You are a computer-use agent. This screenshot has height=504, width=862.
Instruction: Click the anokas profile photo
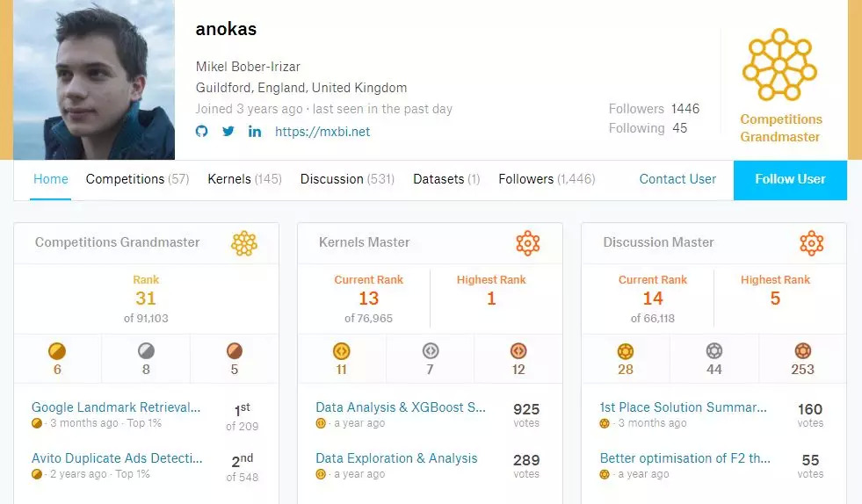(x=94, y=80)
